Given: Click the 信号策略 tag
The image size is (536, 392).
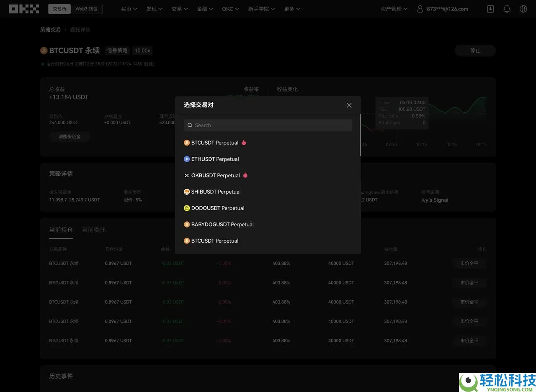Looking at the screenshot, I should point(117,51).
